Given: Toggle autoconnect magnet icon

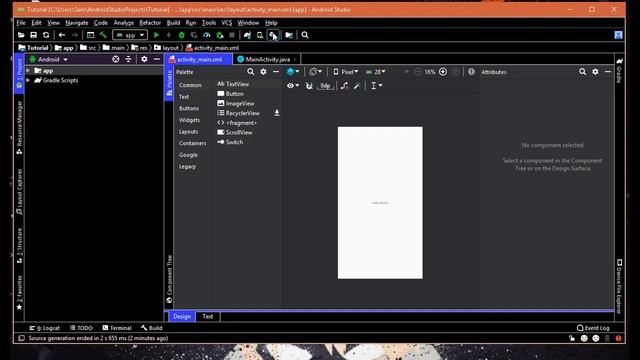Looking at the screenshot, I should pyautogui.click(x=309, y=86).
